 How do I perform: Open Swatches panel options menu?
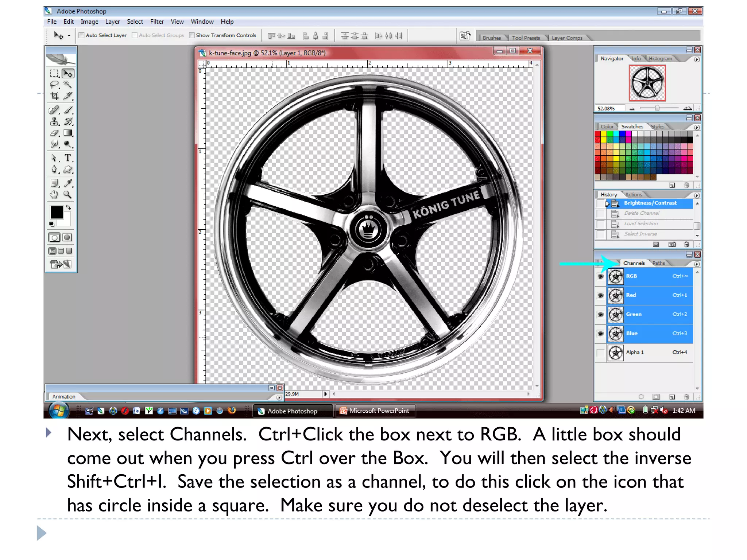coord(697,128)
